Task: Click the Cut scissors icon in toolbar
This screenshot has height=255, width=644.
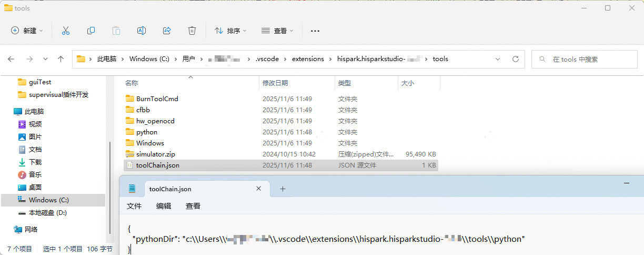Action: pos(66,31)
